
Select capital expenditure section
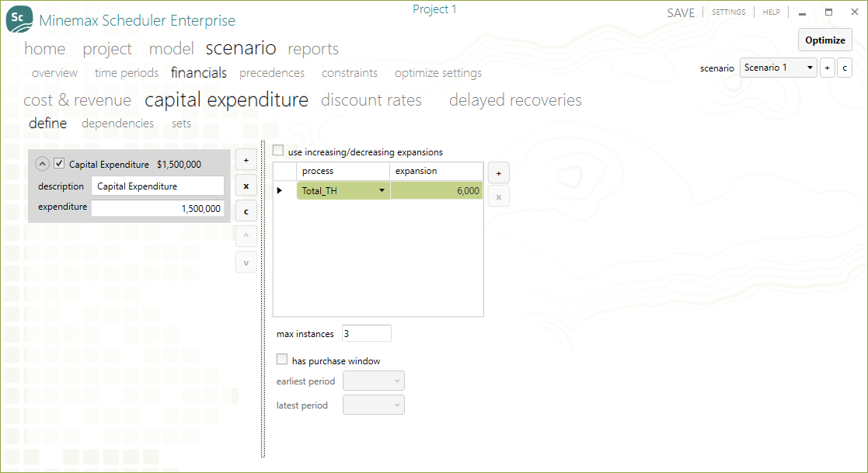(x=226, y=100)
